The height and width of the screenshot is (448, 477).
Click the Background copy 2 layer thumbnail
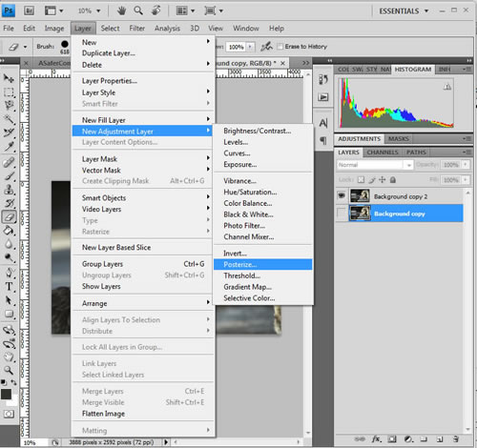pos(360,195)
